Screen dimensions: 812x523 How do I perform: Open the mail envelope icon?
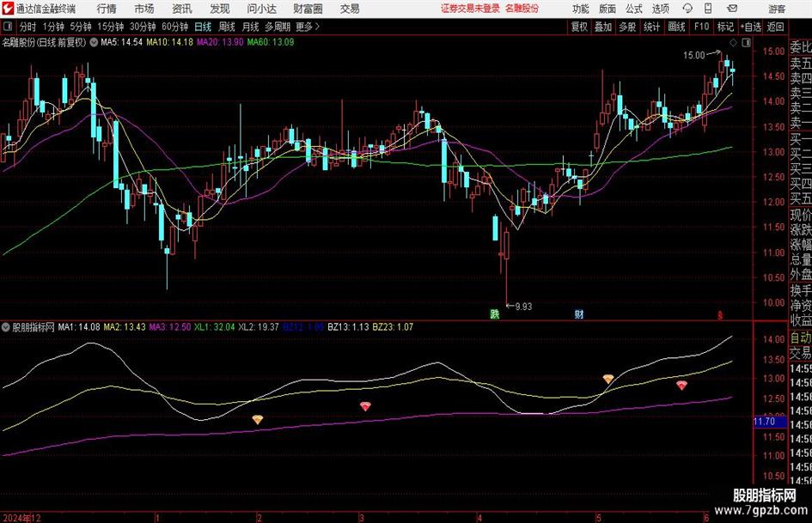pyautogui.click(x=732, y=9)
